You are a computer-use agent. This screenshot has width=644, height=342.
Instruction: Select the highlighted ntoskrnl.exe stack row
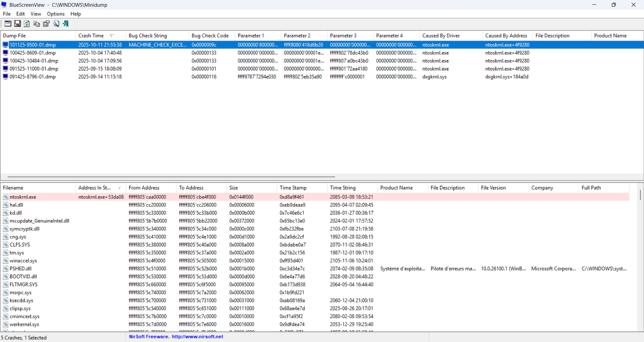pyautogui.click(x=23, y=197)
